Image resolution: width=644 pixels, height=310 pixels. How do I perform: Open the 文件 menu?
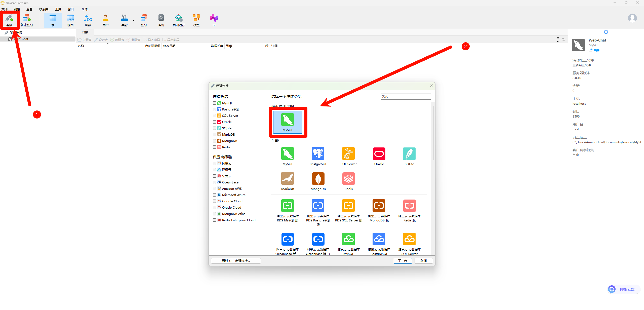tap(5, 9)
